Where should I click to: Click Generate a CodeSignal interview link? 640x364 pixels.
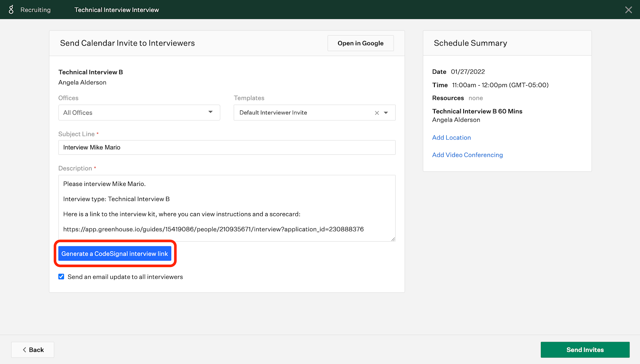coord(115,254)
